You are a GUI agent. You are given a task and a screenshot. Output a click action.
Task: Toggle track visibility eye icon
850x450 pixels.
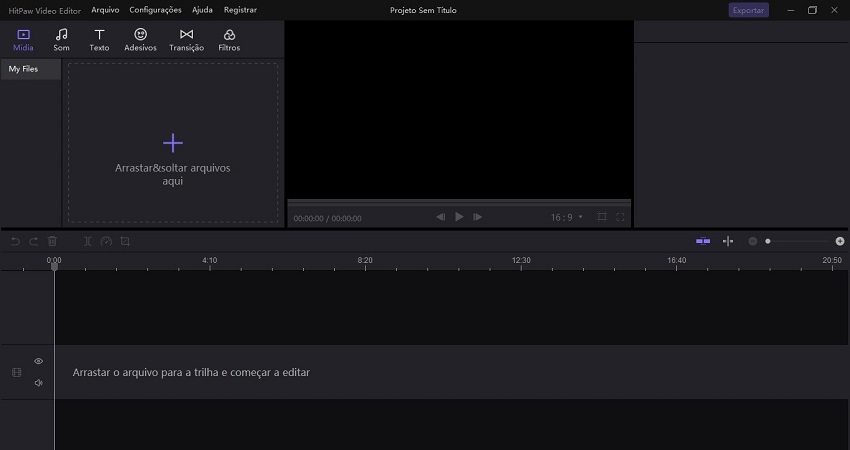38,361
